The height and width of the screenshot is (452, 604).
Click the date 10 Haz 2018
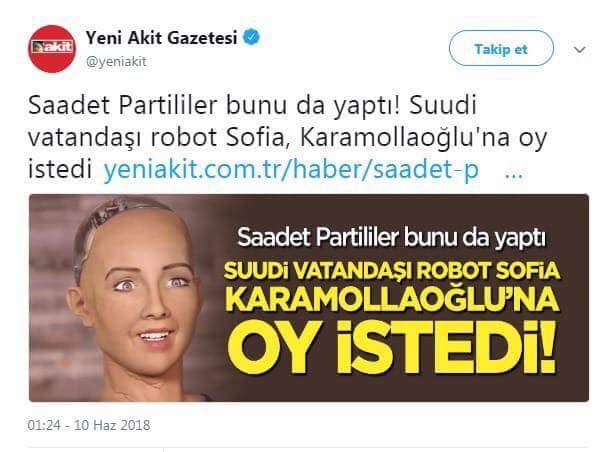click(112, 425)
